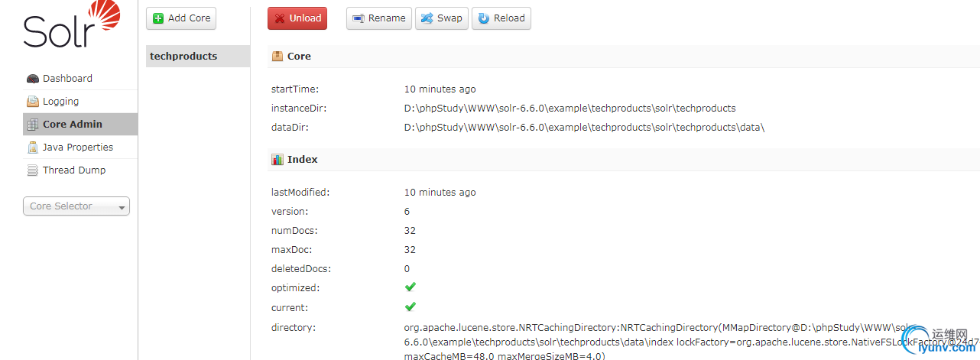
Task: Click the Swap button
Action: coord(442,18)
